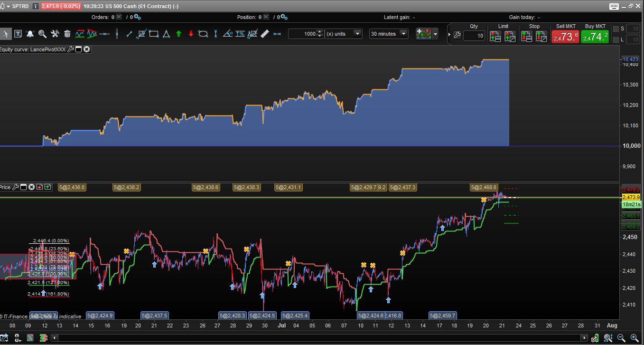Screen dimensions: 644x345
Task: Toggle the S checkbox
Action: tap(616, 29)
